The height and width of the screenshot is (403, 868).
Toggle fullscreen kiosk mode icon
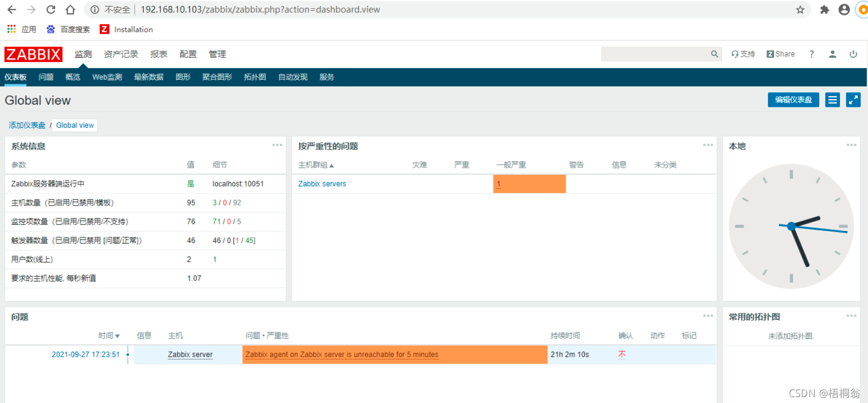point(853,100)
